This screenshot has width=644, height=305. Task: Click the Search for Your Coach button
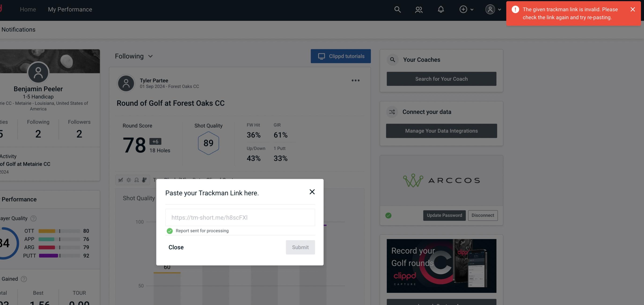coord(442,79)
